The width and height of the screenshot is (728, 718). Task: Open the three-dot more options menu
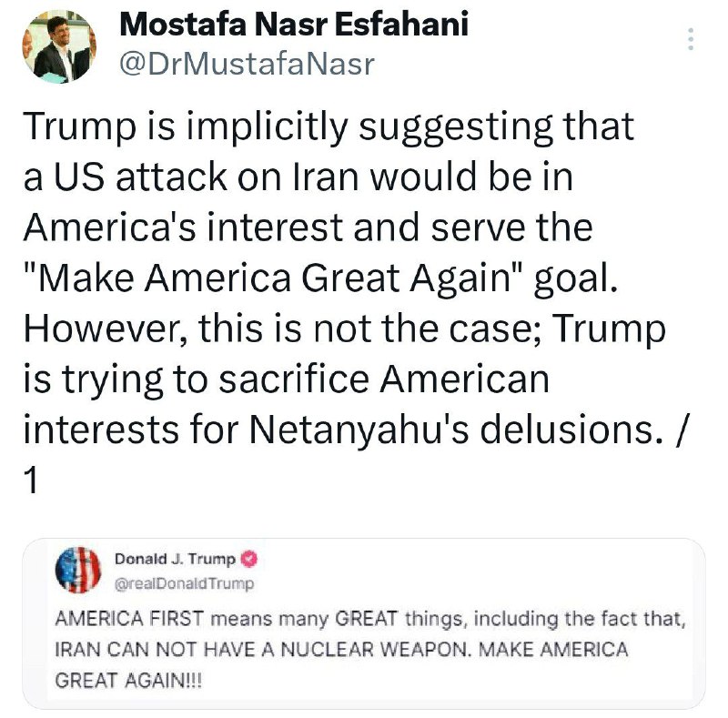click(x=691, y=39)
